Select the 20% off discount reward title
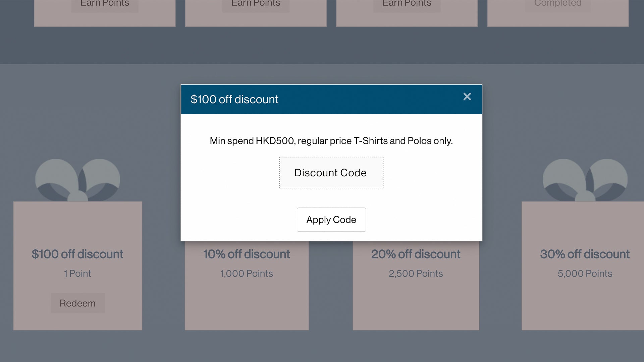This screenshot has width=644, height=362. pos(416,254)
